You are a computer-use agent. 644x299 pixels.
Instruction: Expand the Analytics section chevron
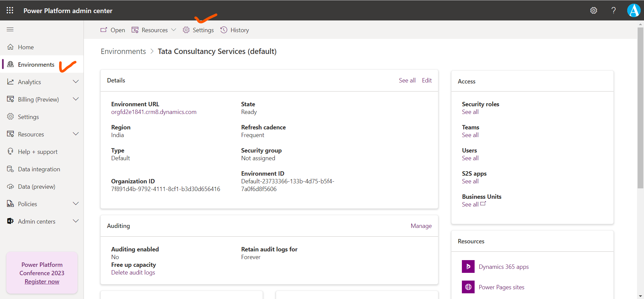click(x=76, y=82)
